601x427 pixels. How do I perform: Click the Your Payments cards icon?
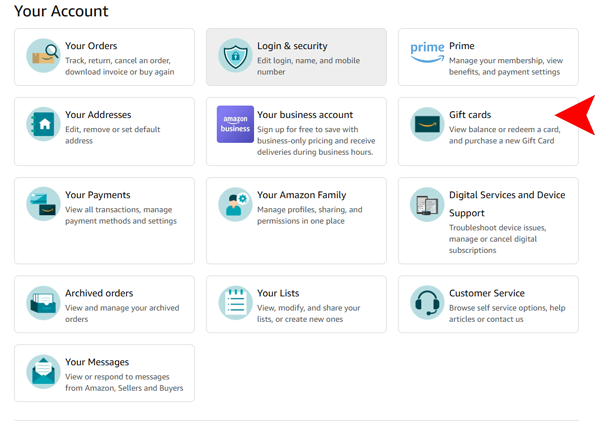tap(43, 205)
